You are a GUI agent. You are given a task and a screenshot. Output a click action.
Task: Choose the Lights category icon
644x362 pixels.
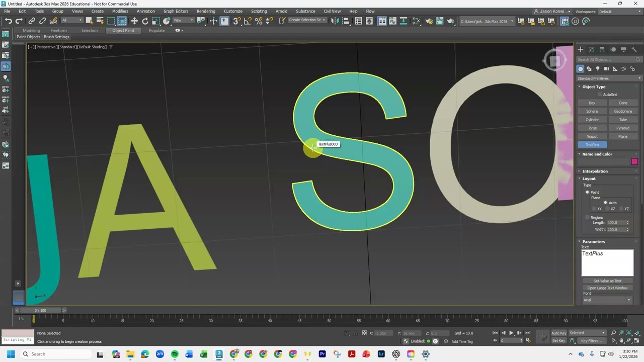pyautogui.click(x=598, y=69)
